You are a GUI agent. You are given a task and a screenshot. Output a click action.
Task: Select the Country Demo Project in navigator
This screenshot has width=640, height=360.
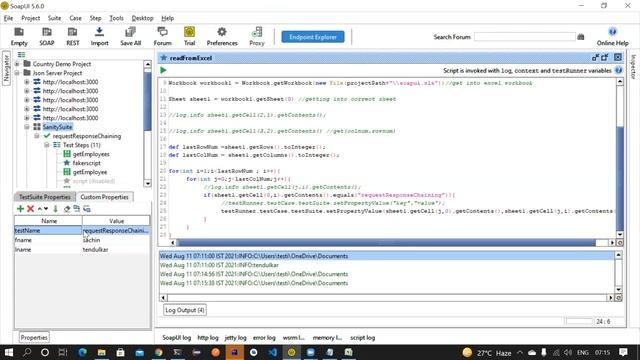62,64
